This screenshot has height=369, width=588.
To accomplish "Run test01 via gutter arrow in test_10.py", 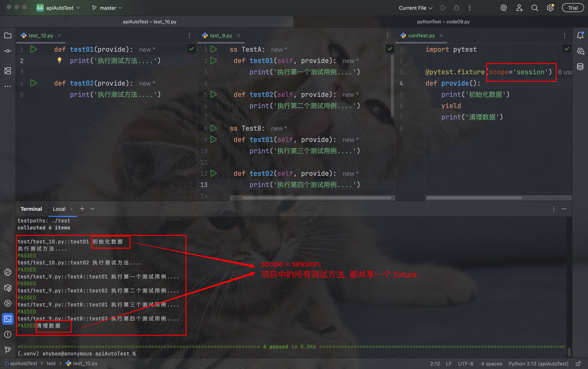I will (x=33, y=49).
